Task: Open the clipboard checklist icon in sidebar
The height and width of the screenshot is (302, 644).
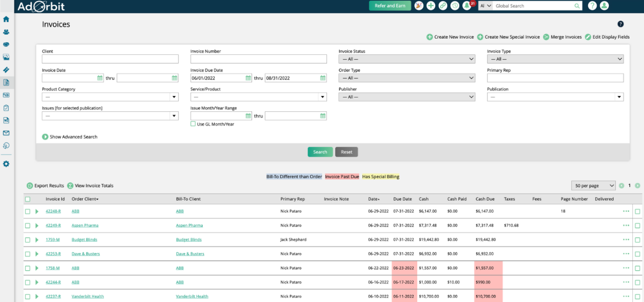Action: pyautogui.click(x=6, y=108)
